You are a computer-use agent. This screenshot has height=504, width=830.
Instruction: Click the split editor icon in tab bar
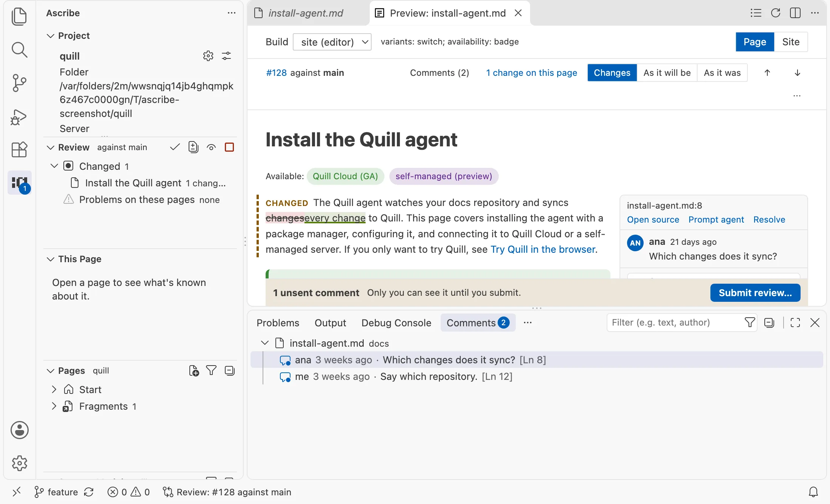click(795, 13)
